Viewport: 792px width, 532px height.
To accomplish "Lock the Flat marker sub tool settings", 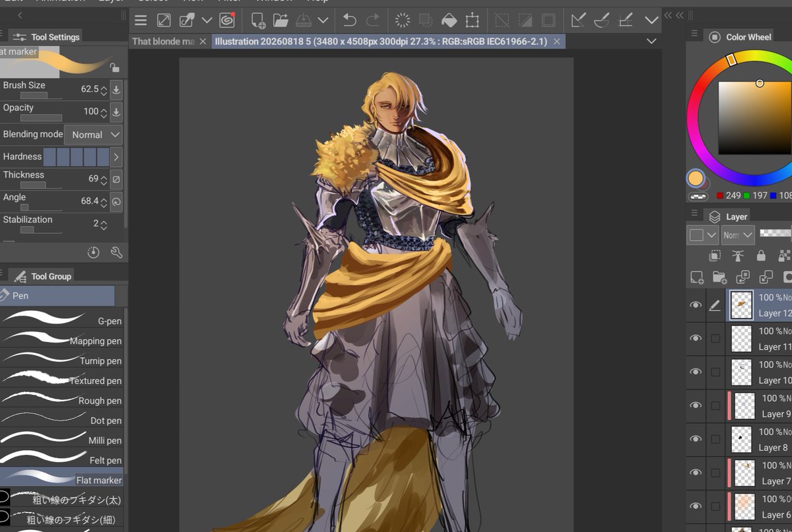I will 114,67.
